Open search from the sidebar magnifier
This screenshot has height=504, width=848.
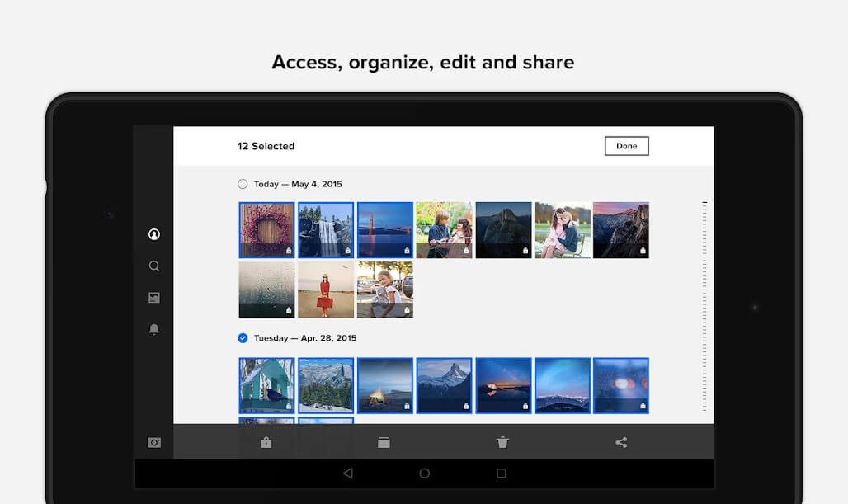pos(154,266)
